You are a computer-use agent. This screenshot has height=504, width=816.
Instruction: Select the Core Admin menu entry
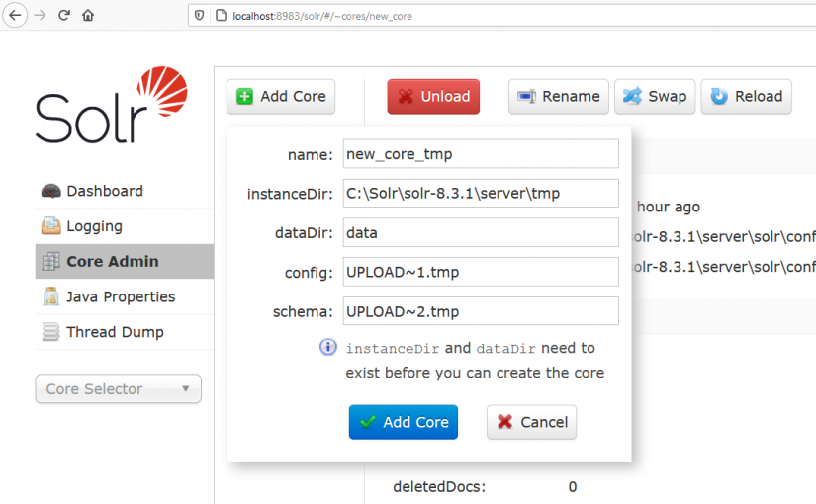(x=125, y=261)
